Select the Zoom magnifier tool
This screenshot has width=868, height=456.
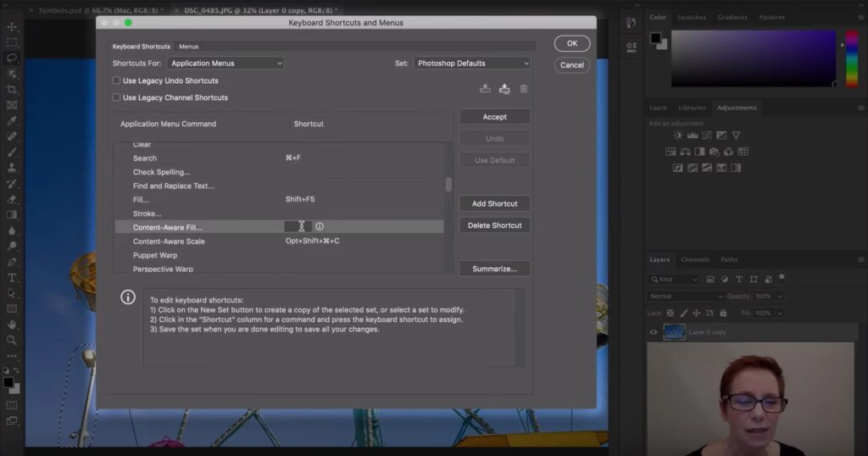[x=12, y=340]
